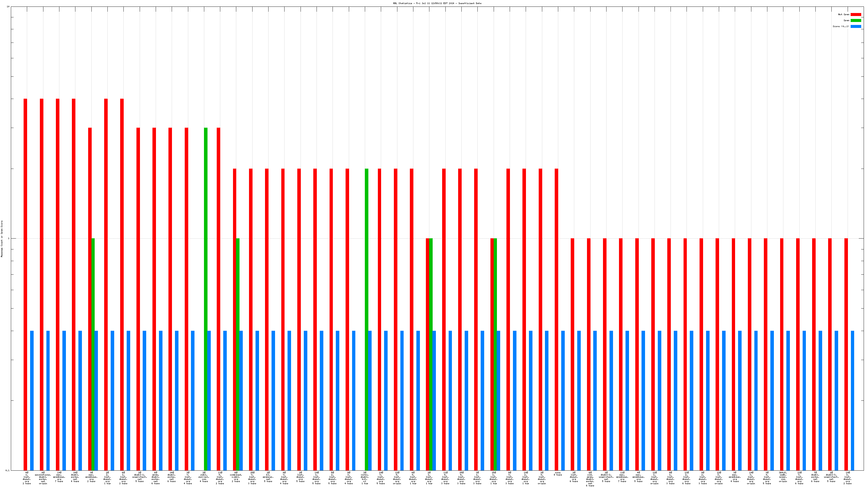Select the combined.njabl.org 2 hops label
Image resolution: width=868 pixels, height=488 pixels.
[x=236, y=477]
